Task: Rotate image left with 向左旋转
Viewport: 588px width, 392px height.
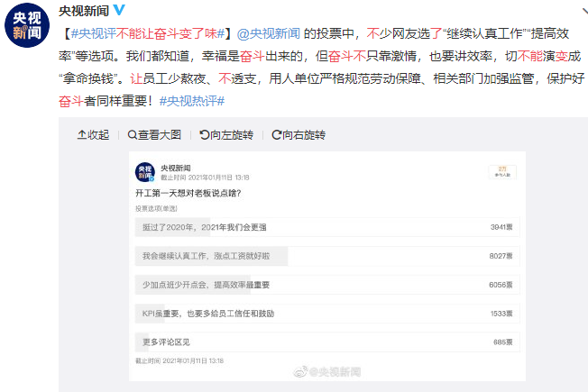Action: coord(226,135)
